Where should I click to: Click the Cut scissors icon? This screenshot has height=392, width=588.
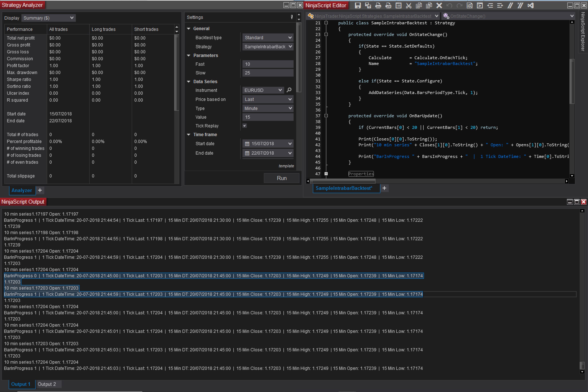coord(409,5)
